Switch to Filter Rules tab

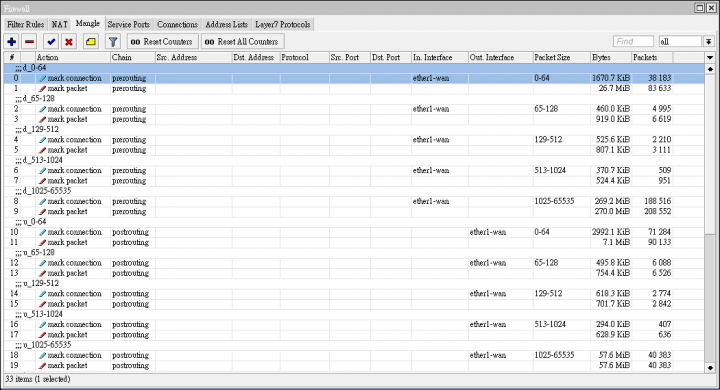25,24
